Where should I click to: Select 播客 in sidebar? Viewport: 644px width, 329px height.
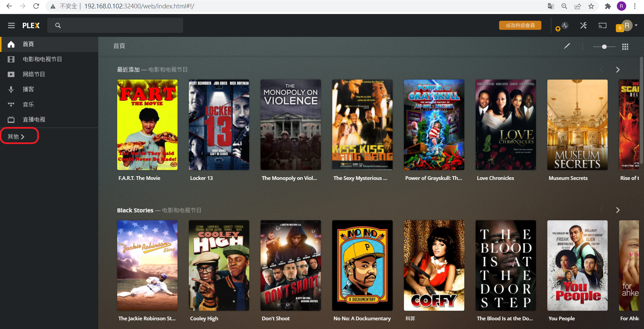(x=28, y=89)
